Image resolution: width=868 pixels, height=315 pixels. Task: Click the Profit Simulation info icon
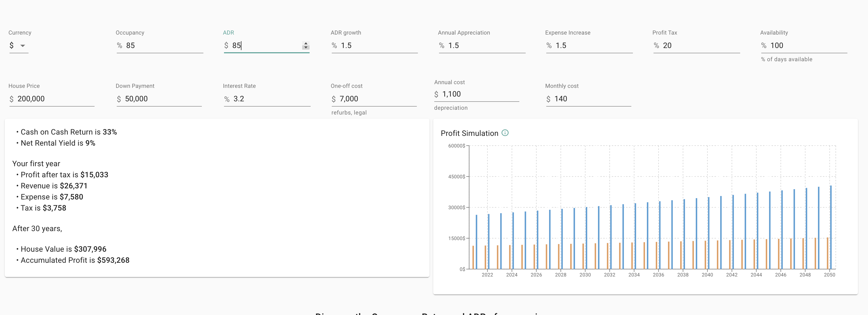505,133
